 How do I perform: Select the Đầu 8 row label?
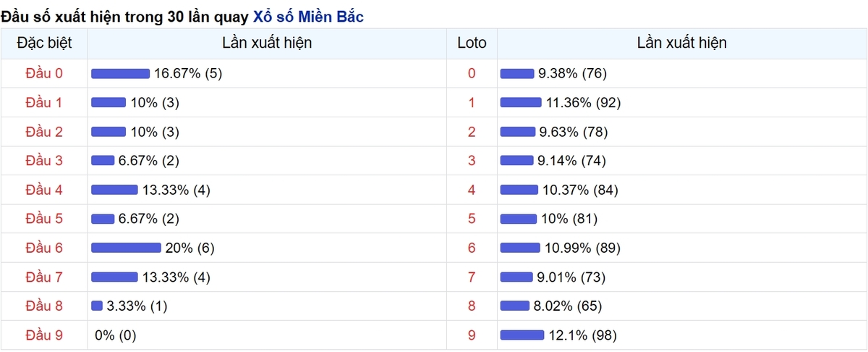point(44,306)
